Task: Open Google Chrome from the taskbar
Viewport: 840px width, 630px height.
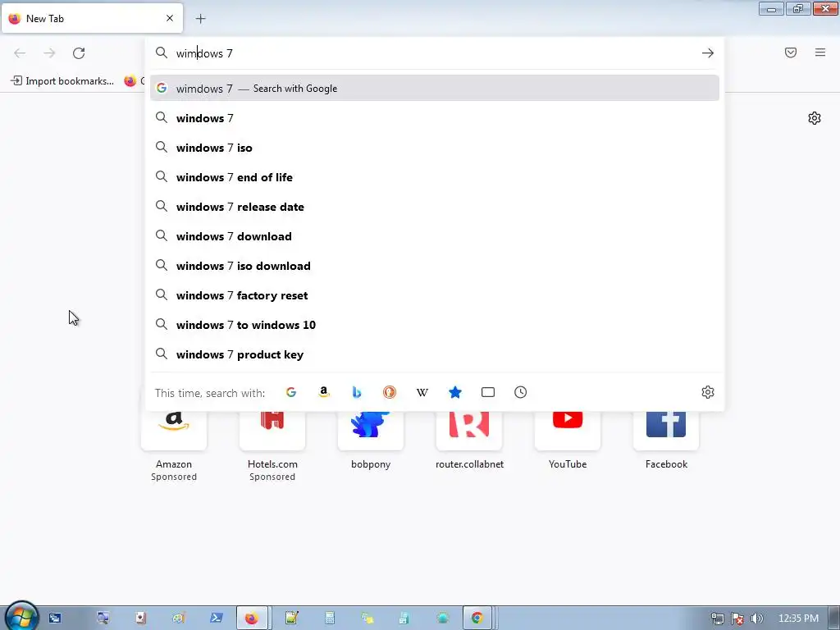Action: pos(477,619)
